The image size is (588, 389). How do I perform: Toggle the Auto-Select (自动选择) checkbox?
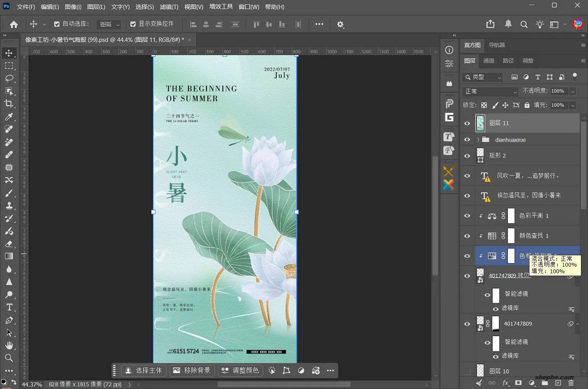click(x=57, y=24)
